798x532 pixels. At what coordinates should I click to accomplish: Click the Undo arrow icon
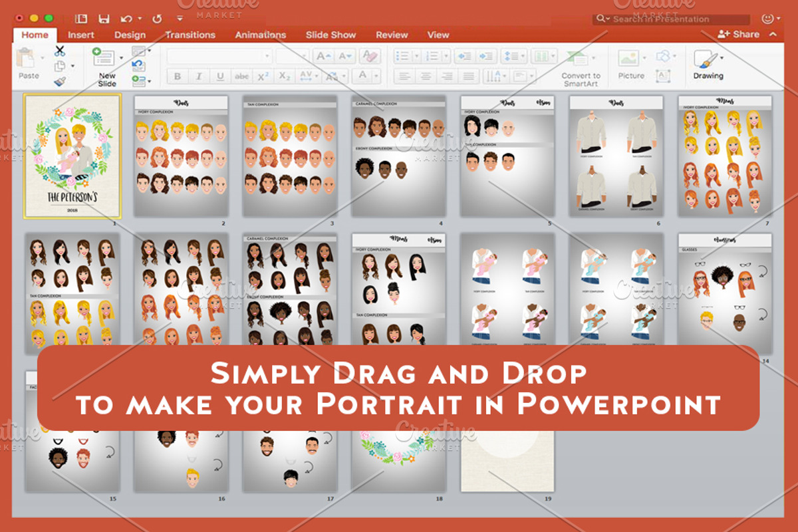tap(126, 19)
